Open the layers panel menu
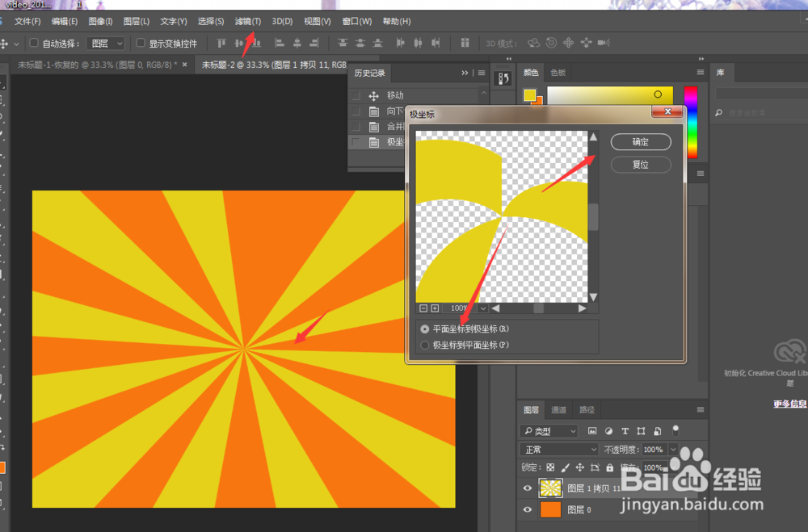Image resolution: width=808 pixels, height=532 pixels. [x=701, y=410]
